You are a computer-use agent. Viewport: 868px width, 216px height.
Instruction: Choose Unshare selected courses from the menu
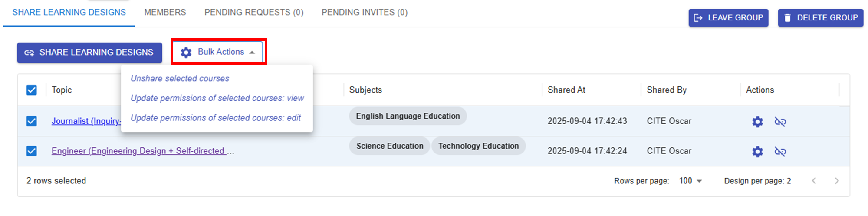(x=180, y=79)
